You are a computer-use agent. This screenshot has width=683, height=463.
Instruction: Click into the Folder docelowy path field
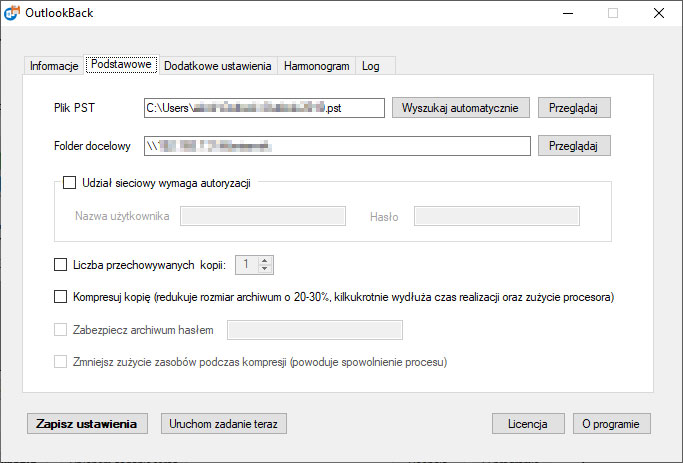[x=337, y=145]
